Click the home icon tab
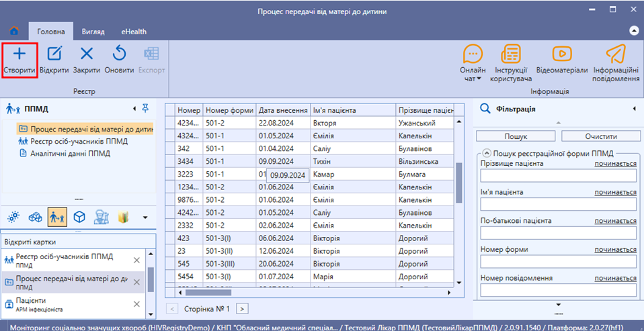 coord(14,31)
